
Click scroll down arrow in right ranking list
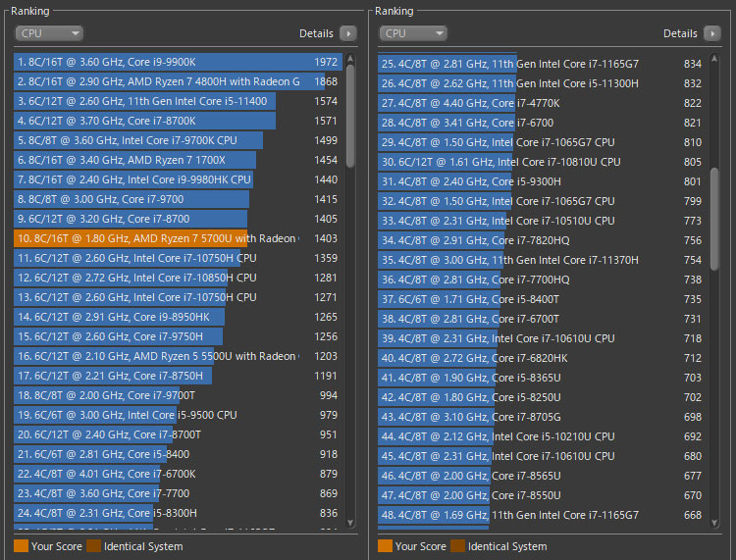coord(714,523)
